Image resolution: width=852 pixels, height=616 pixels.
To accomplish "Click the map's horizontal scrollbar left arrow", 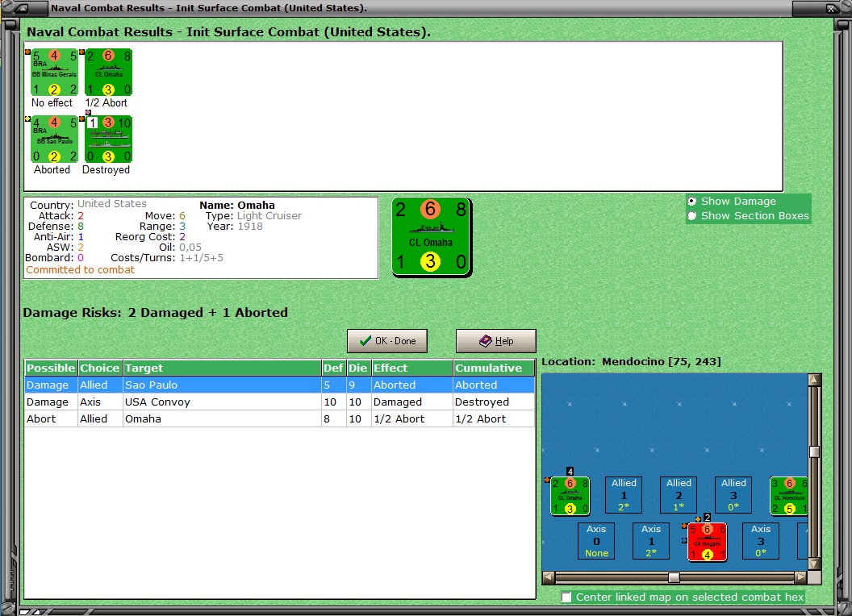I will click(x=549, y=576).
